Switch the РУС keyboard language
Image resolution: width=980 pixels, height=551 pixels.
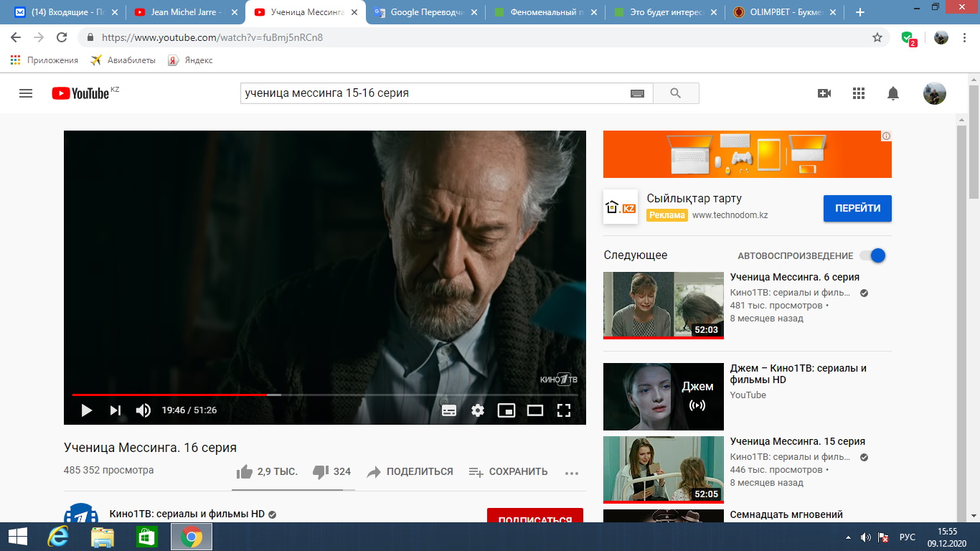(908, 537)
